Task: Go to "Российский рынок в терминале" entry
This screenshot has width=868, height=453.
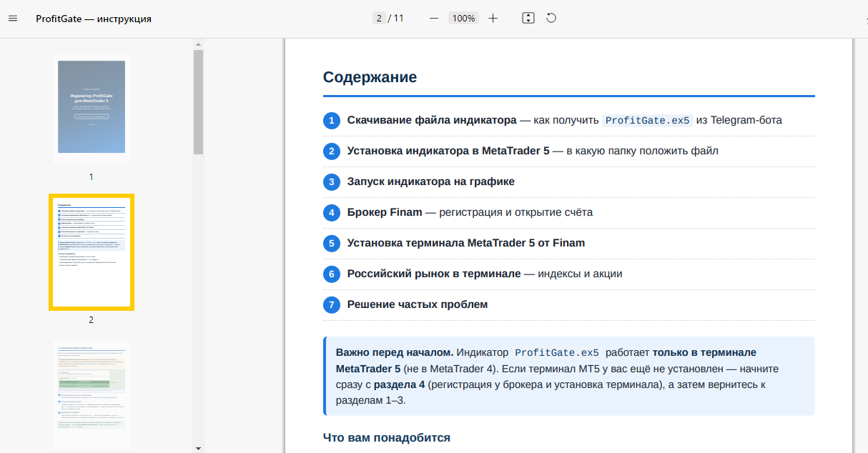Action: (x=434, y=274)
